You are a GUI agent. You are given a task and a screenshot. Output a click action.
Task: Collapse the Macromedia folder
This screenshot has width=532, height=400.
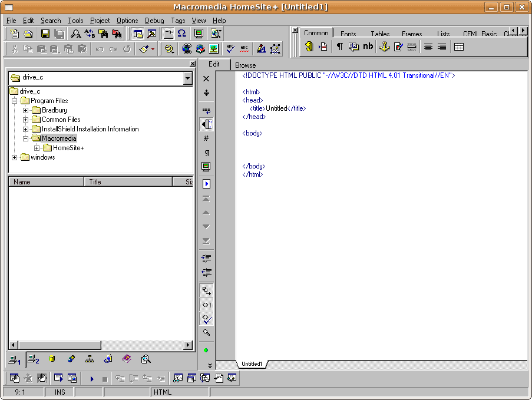click(x=25, y=139)
